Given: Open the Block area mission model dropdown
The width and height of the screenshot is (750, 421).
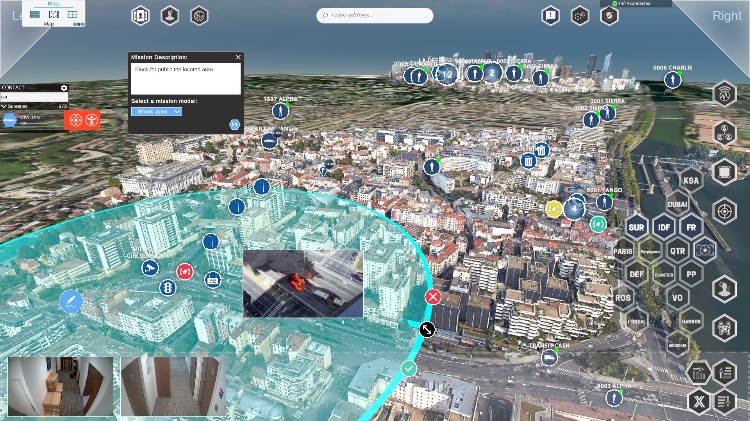Looking at the screenshot, I should [x=156, y=111].
